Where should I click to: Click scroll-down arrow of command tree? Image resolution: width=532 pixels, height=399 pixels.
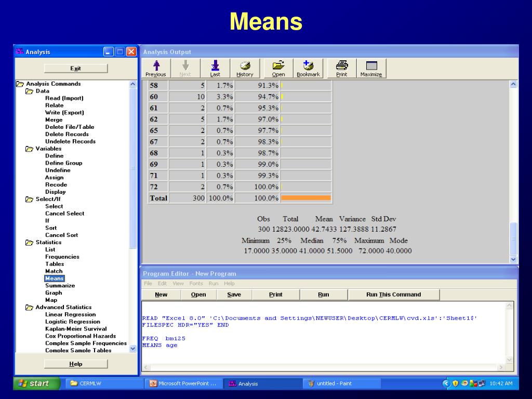coord(132,348)
